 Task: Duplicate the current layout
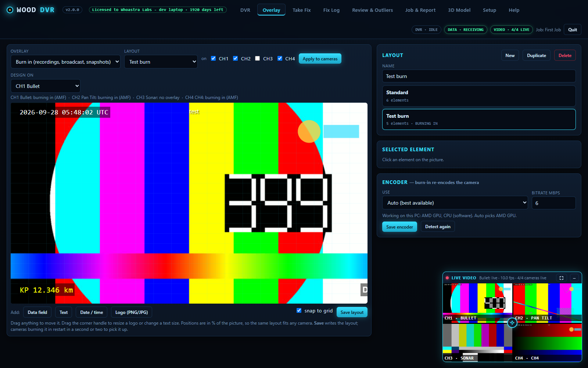click(536, 55)
